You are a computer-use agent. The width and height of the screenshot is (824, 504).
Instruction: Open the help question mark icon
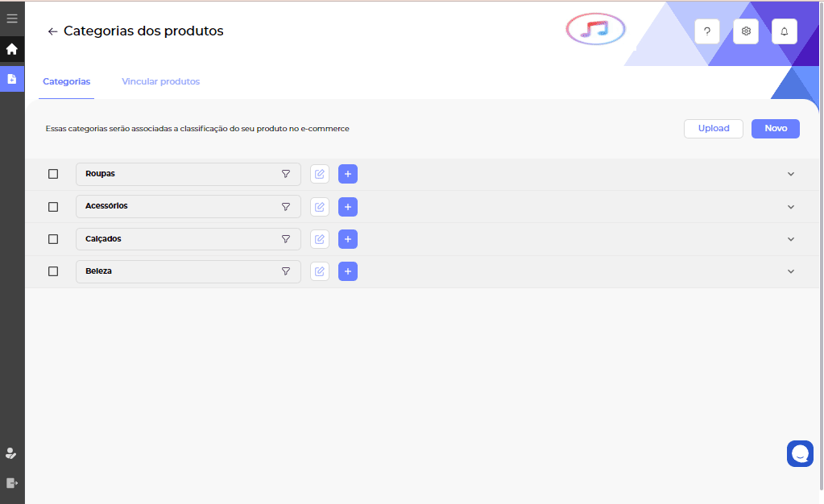(x=706, y=31)
